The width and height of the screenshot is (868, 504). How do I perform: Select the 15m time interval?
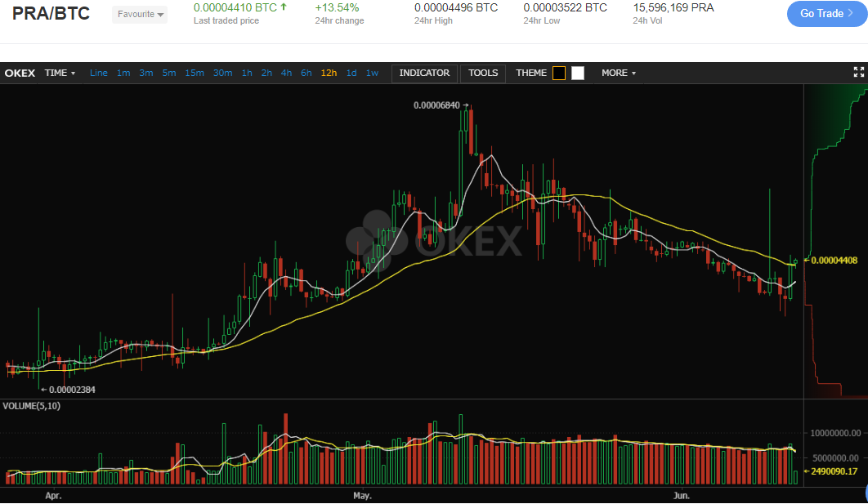coord(195,74)
